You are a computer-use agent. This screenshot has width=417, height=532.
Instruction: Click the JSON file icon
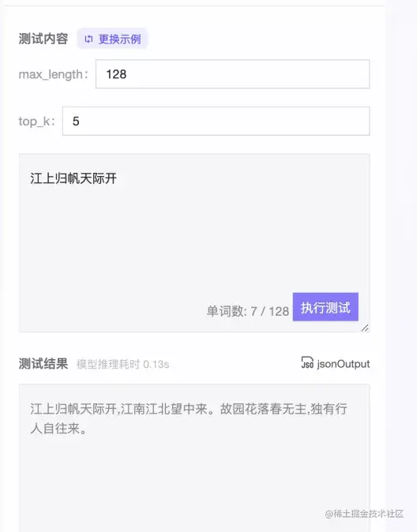click(x=307, y=362)
